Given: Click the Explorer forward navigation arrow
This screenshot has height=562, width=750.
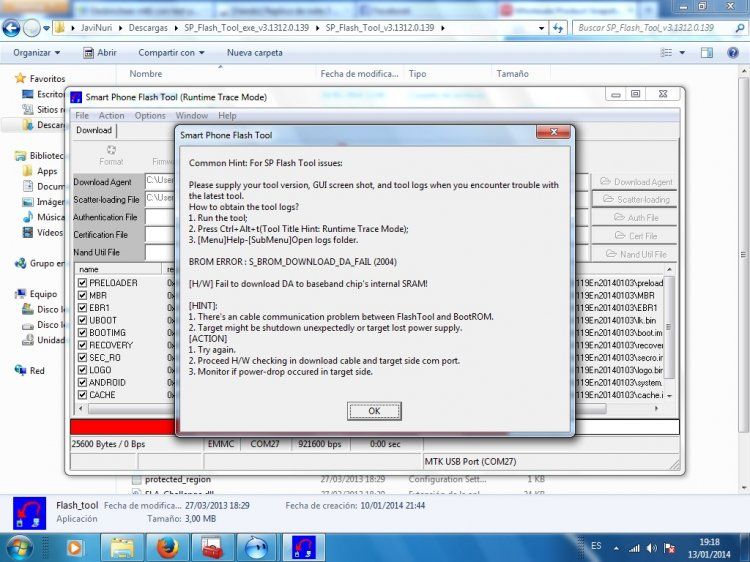Looking at the screenshot, I should click(31, 28).
